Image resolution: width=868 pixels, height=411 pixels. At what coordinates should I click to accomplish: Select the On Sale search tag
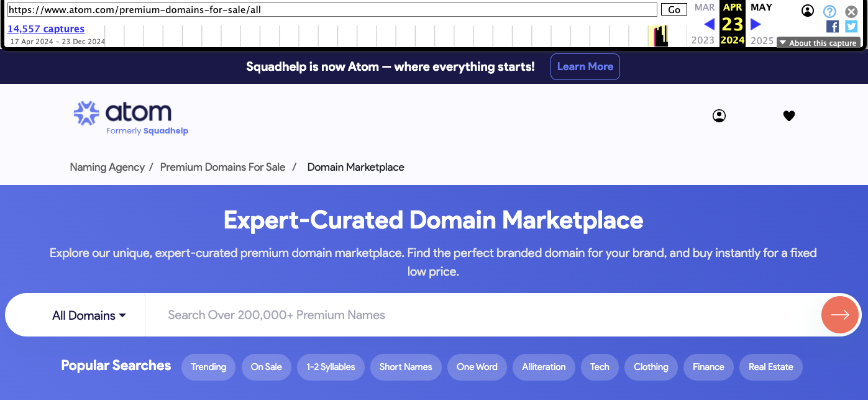click(266, 367)
